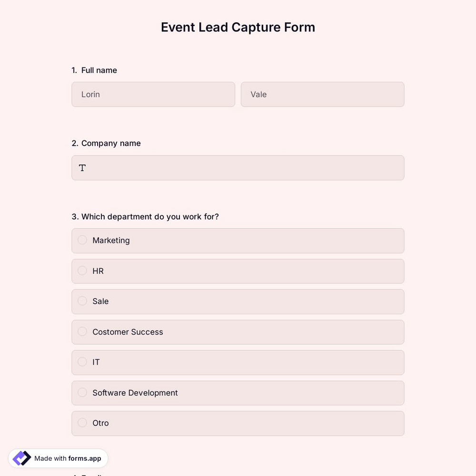The height and width of the screenshot is (476, 476).
Task: Pick the Sale department option
Action: (x=82, y=301)
